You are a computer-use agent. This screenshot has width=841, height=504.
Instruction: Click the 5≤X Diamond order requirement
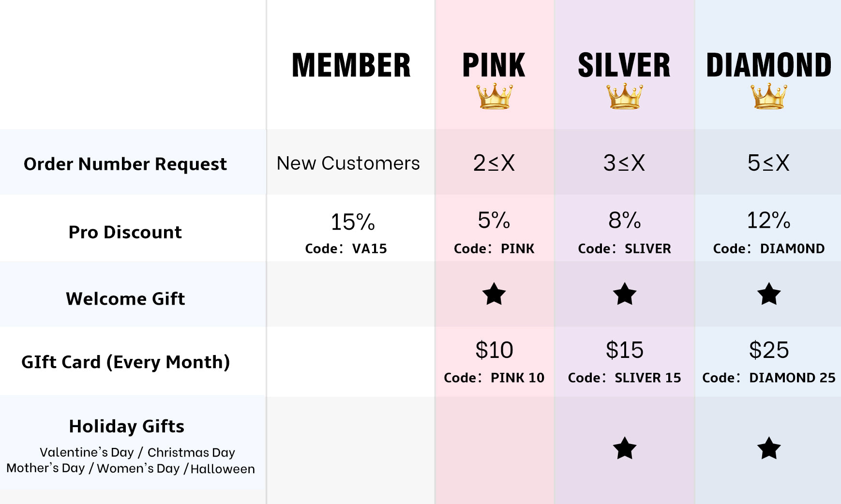[768, 163]
